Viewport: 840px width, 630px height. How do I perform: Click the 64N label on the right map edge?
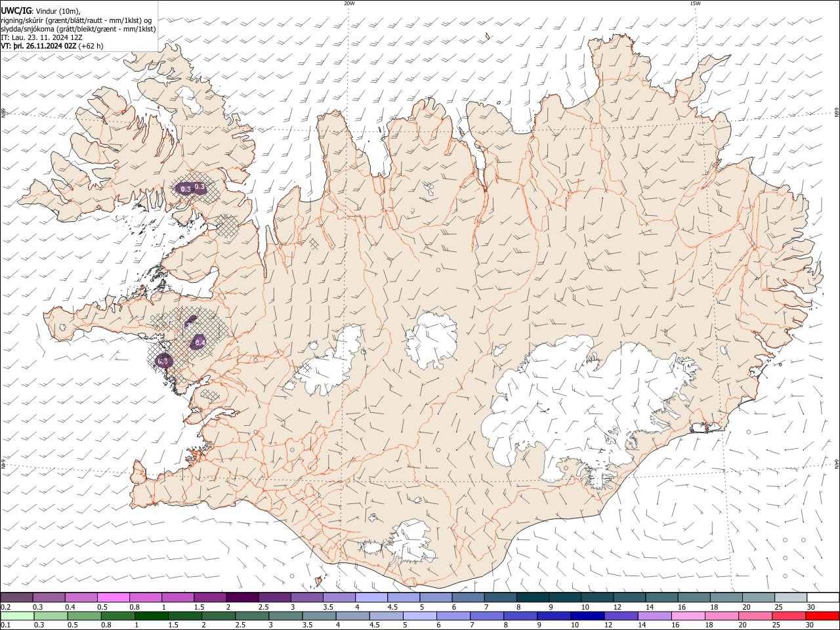click(837, 463)
